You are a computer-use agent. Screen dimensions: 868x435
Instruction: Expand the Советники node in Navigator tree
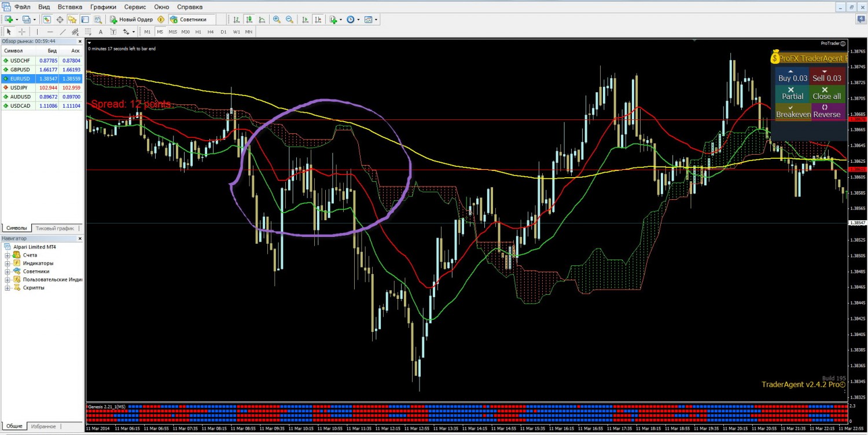click(x=8, y=271)
